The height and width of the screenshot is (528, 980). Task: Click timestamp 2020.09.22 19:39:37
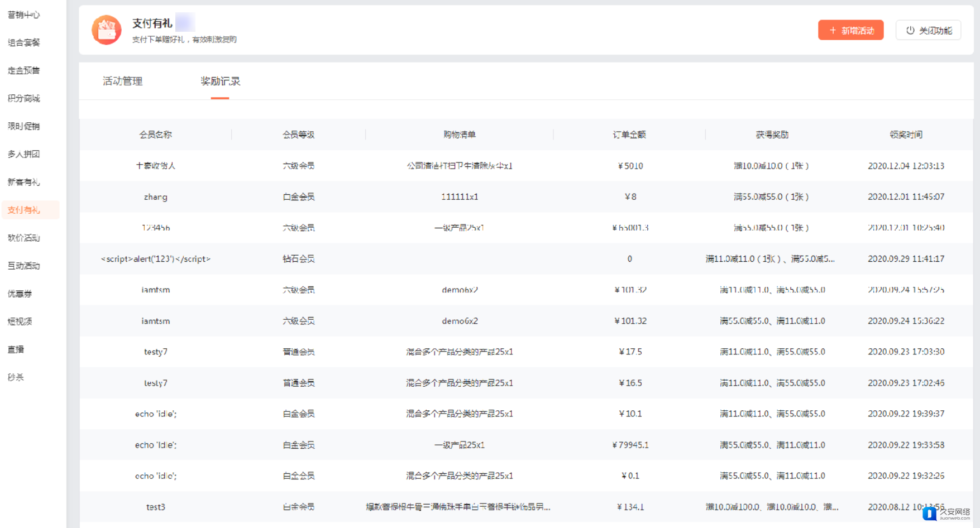pos(906,414)
